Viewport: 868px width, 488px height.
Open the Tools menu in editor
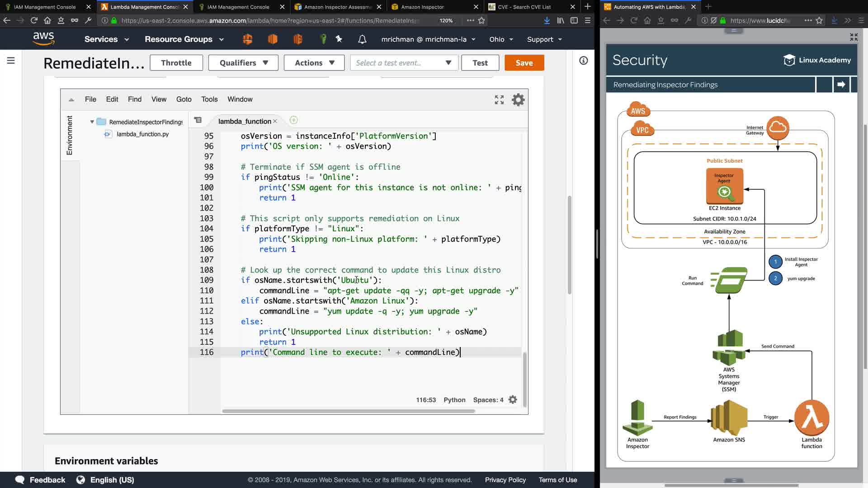coord(209,99)
